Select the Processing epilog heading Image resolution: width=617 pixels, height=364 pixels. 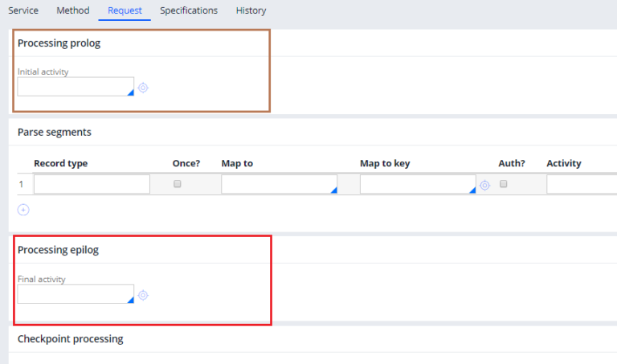pyautogui.click(x=58, y=250)
